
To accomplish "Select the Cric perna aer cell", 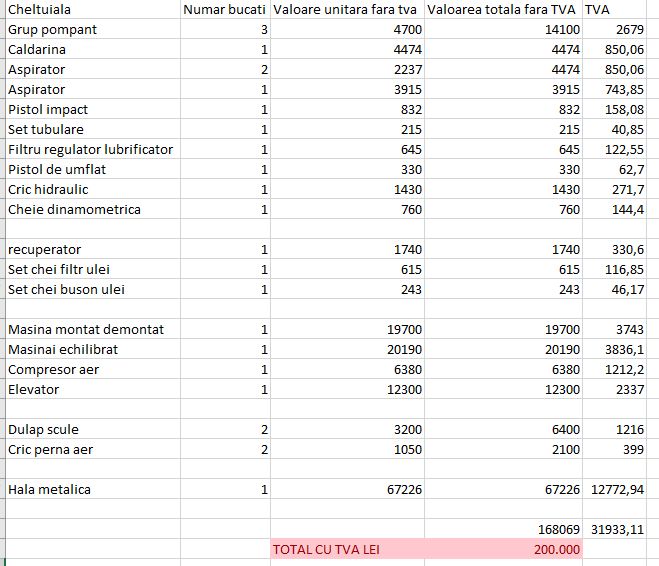I will coord(93,449).
